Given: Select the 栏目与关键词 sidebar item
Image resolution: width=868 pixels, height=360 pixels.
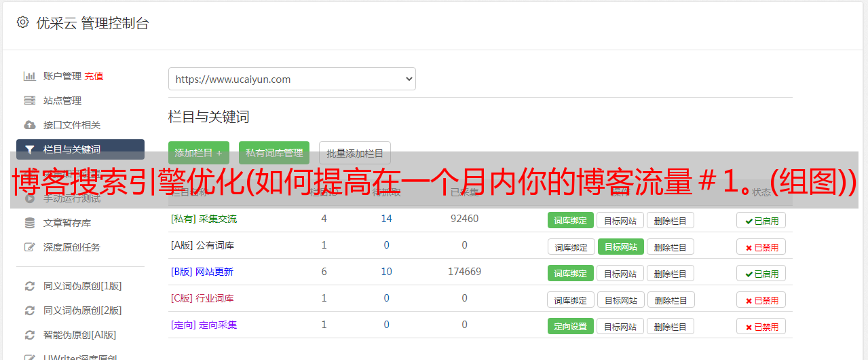Looking at the screenshot, I should 80,149.
